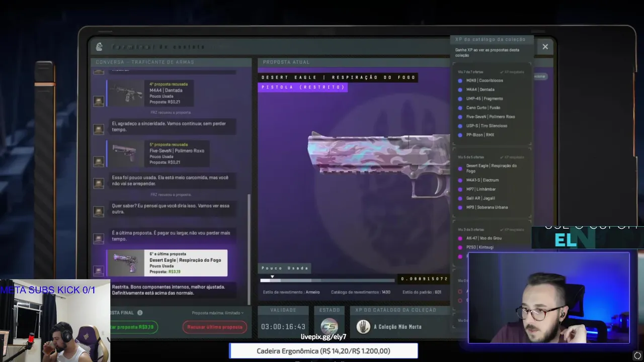
Task: Click dealer avatar beside 'Quer saber?' message
Action: tap(99, 211)
